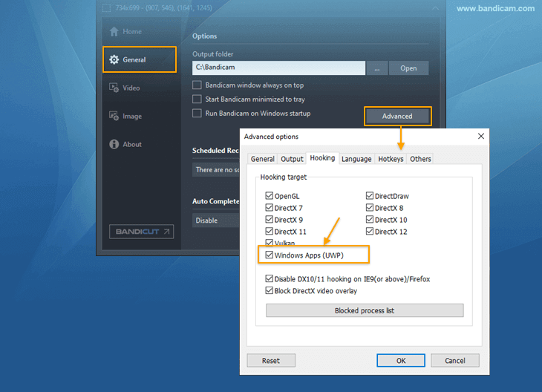This screenshot has height=392, width=542.
Task: Close the Advanced options dialog with X
Action: click(x=481, y=136)
